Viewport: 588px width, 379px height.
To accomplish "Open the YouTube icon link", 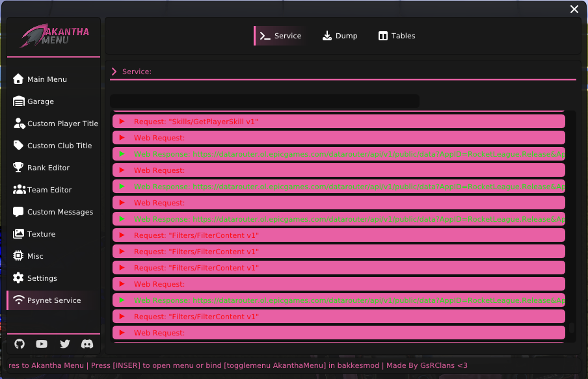I will point(42,344).
